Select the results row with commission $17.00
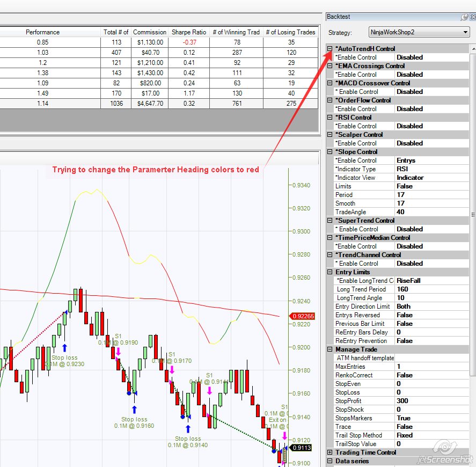 click(x=159, y=93)
